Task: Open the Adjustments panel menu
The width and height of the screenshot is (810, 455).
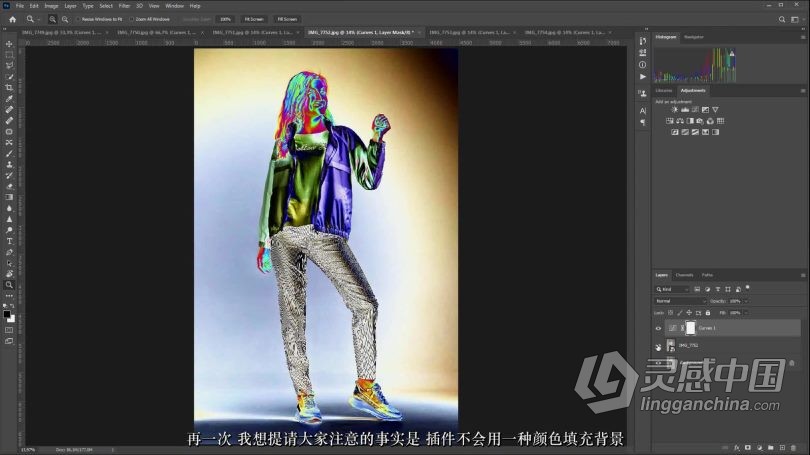Action: (803, 91)
